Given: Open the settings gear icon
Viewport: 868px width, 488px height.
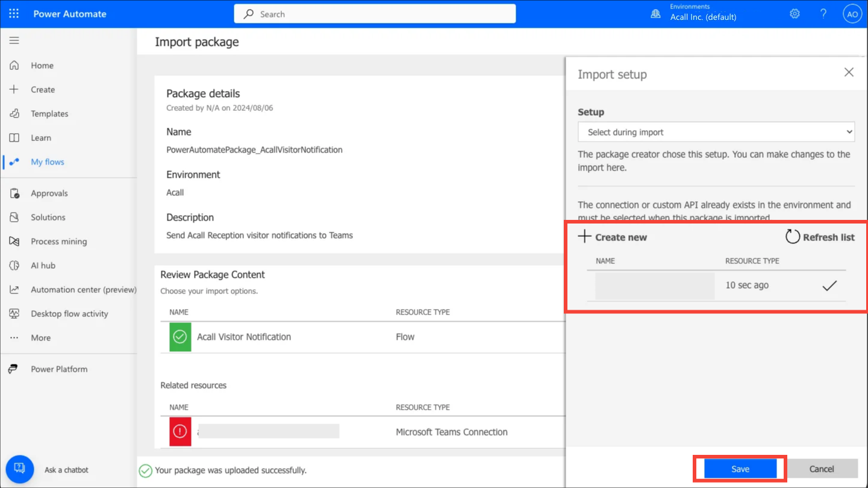Looking at the screenshot, I should (x=795, y=13).
